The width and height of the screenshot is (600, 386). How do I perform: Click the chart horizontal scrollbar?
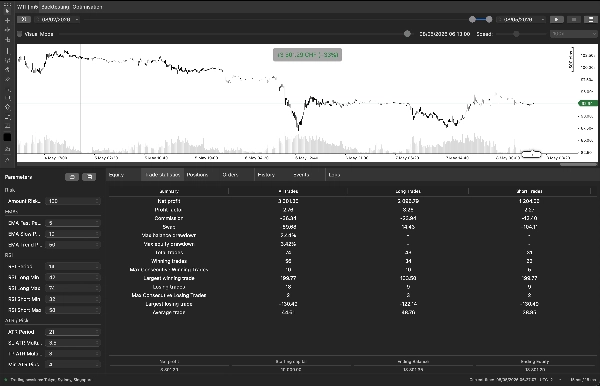click(578, 164)
